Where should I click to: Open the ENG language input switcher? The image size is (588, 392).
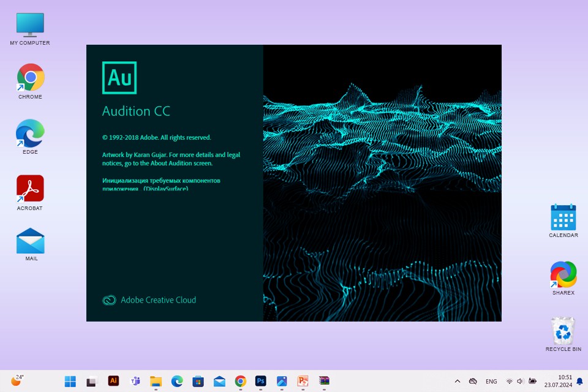[491, 381]
